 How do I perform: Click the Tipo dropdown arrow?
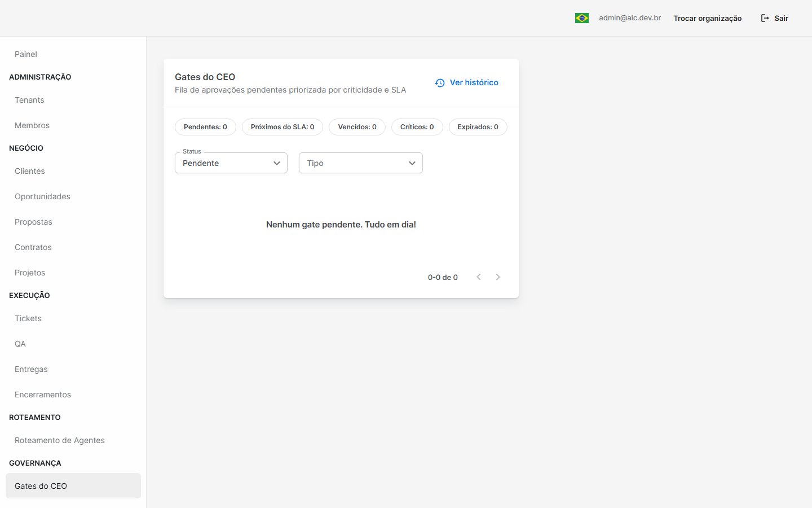tap(412, 163)
